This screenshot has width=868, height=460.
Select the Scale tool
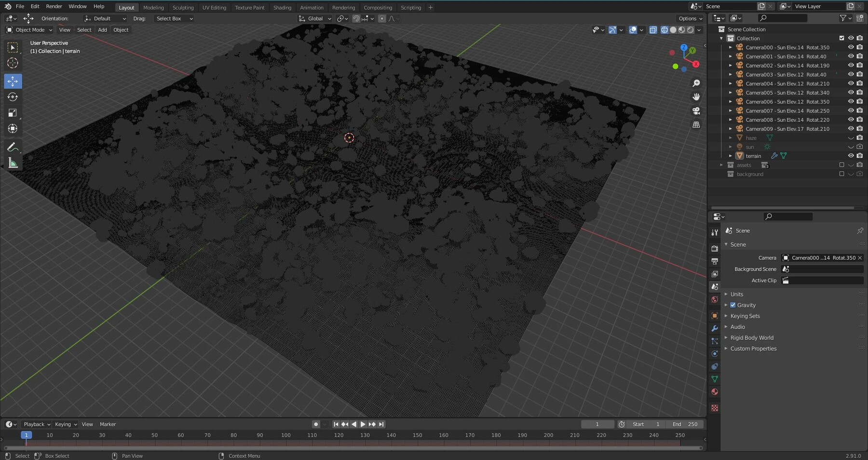13,112
